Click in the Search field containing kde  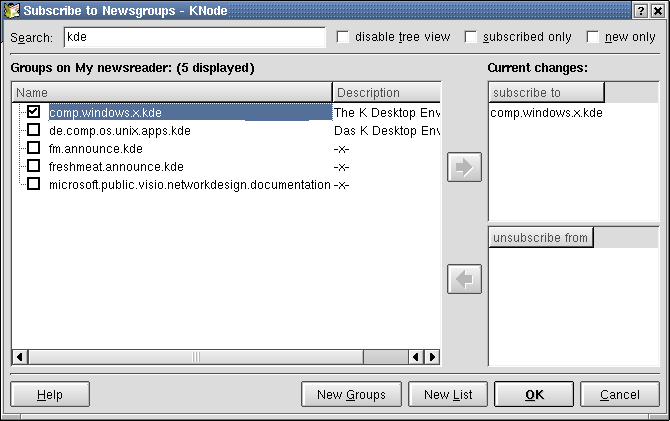(x=195, y=37)
